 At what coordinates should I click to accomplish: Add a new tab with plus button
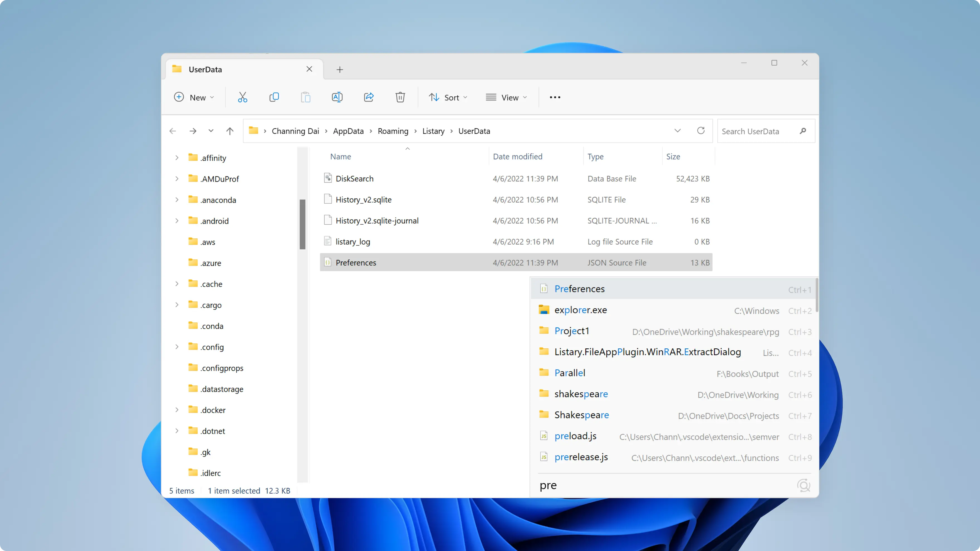(340, 70)
